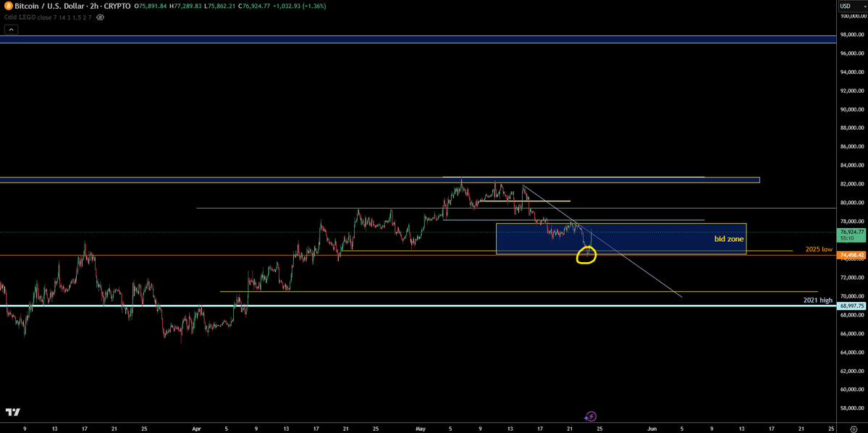Click the close value C76,924.77

tap(253, 6)
